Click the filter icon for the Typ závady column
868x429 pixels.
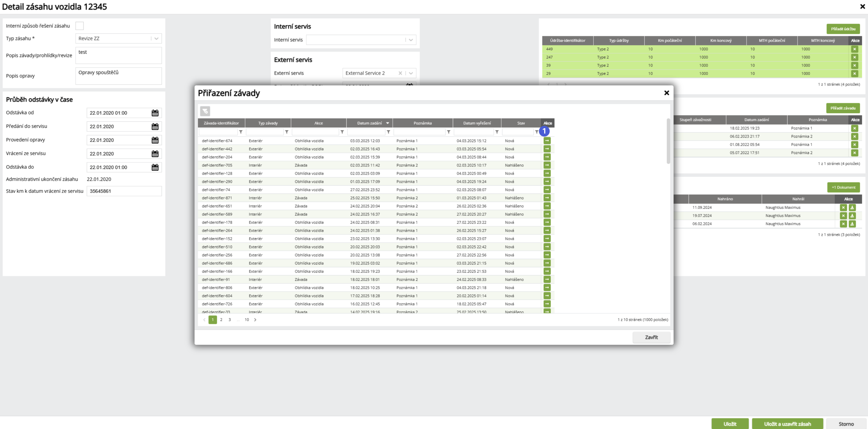point(287,132)
